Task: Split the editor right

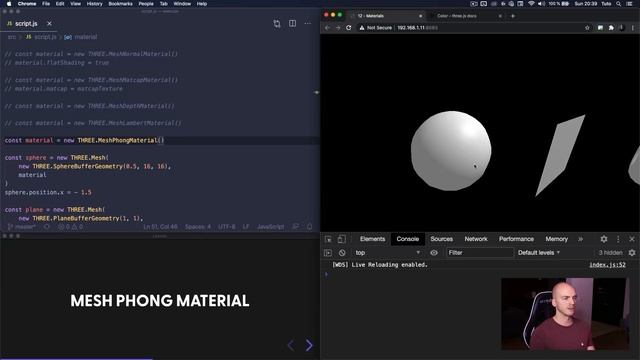Action: tap(292, 24)
